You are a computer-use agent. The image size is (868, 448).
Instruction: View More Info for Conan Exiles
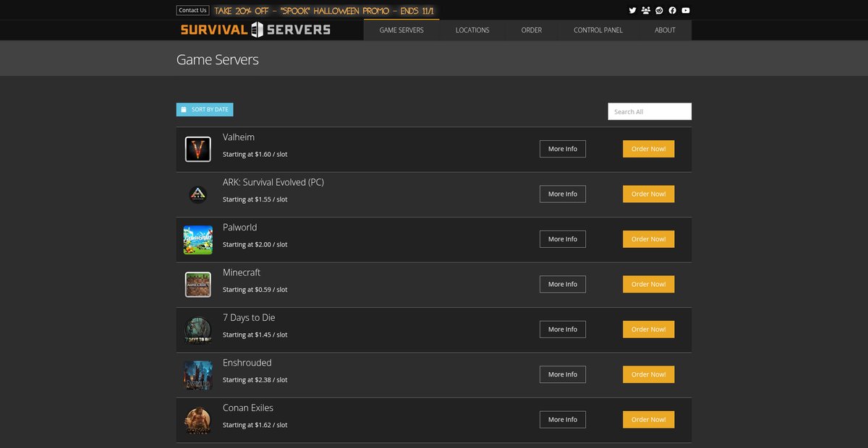click(x=563, y=419)
